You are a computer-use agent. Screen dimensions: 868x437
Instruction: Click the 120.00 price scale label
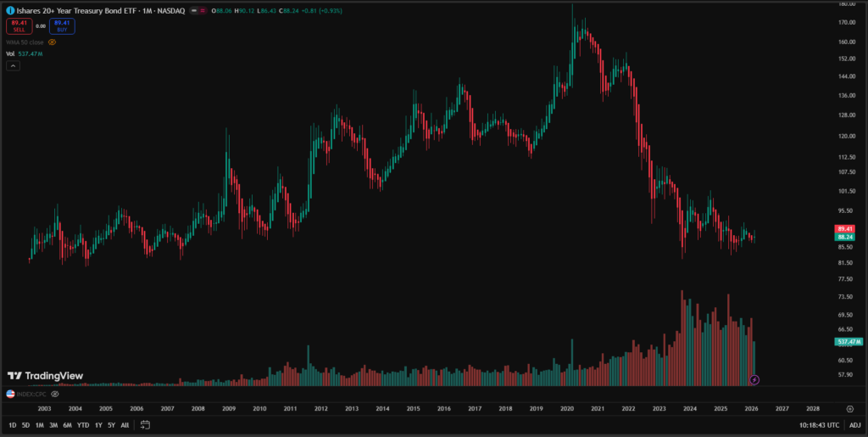(847, 136)
